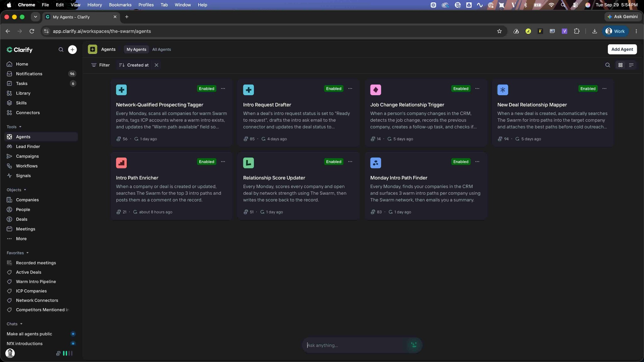The width and height of the screenshot is (644, 362).
Task: Open options menu for Job Change Relationship Trigger
Action: pos(477,89)
